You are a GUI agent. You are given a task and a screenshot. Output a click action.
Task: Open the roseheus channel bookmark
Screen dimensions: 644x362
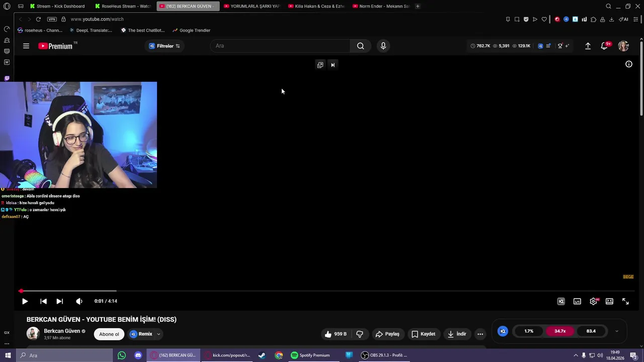(40, 30)
